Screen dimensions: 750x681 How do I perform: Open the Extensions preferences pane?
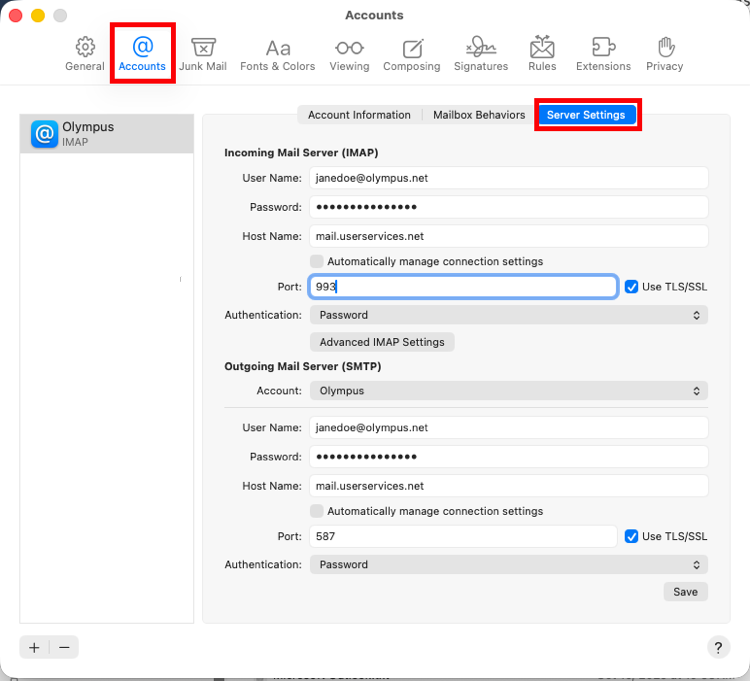603,54
